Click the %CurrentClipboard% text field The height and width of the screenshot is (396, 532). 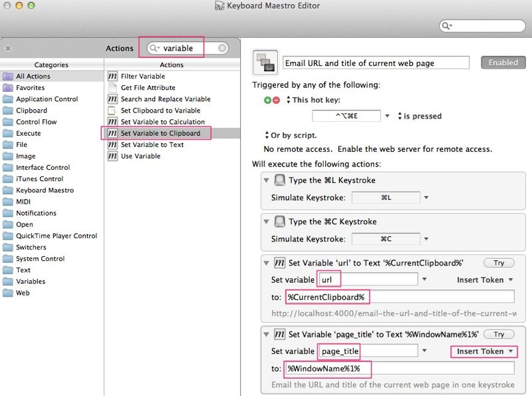coord(399,297)
